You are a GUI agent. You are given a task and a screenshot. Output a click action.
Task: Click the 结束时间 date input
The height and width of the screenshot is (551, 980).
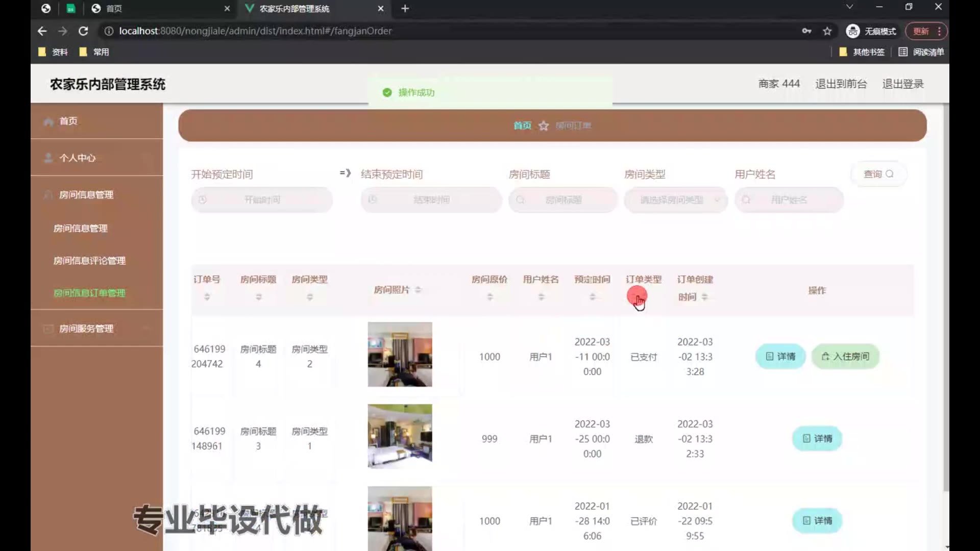(x=431, y=200)
